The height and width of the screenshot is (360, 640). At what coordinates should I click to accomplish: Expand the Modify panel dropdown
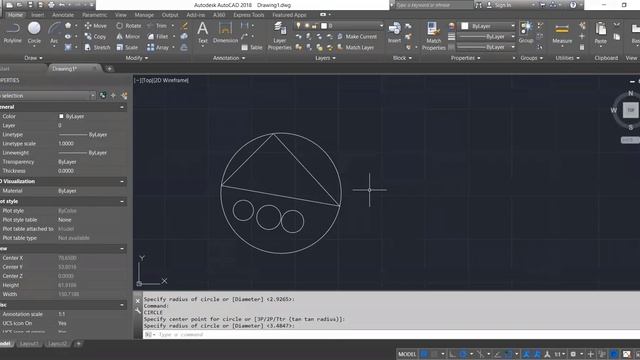click(137, 58)
